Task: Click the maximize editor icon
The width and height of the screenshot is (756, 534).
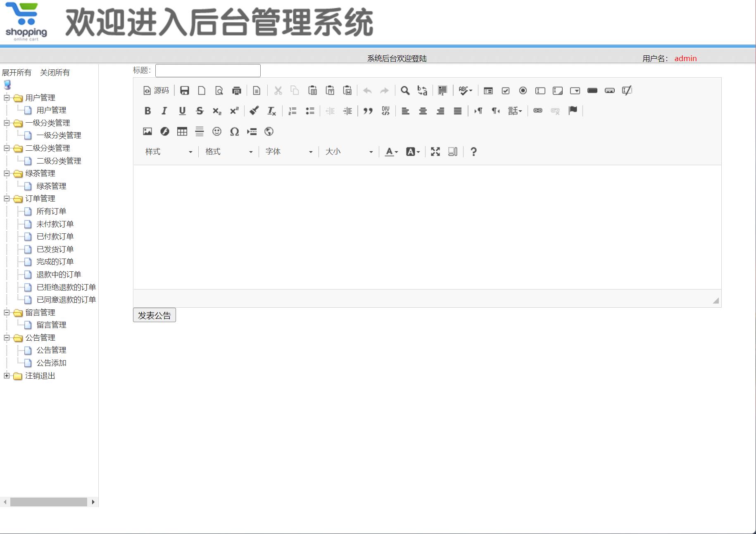Action: pos(435,152)
